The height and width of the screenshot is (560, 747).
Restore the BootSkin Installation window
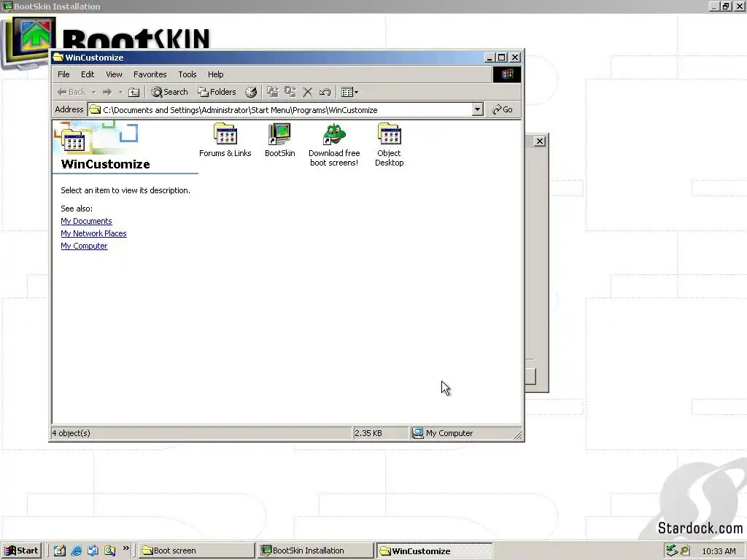click(x=726, y=6)
